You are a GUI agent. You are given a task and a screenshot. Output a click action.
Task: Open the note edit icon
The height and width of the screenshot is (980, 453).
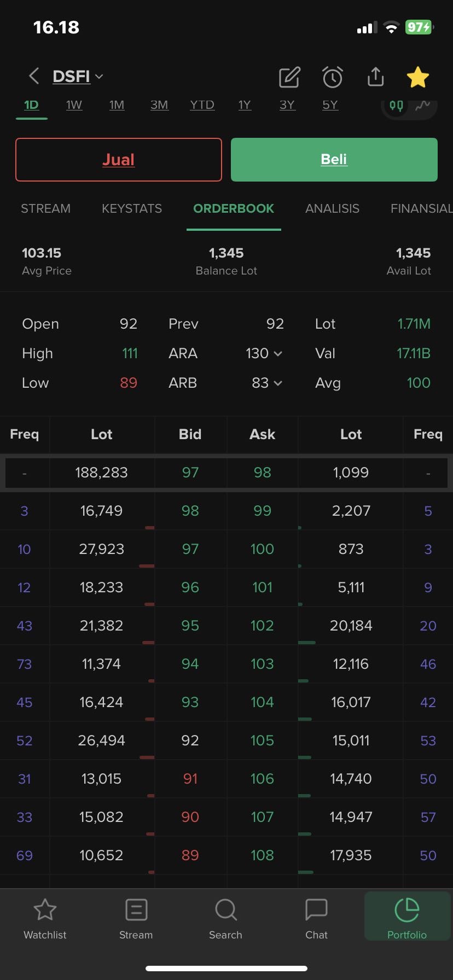click(x=289, y=77)
